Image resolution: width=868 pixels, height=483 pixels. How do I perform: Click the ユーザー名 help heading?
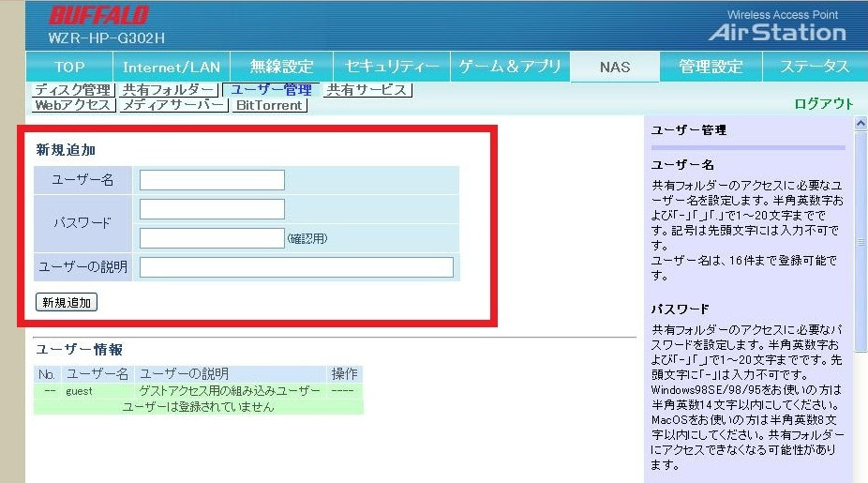tap(682, 164)
